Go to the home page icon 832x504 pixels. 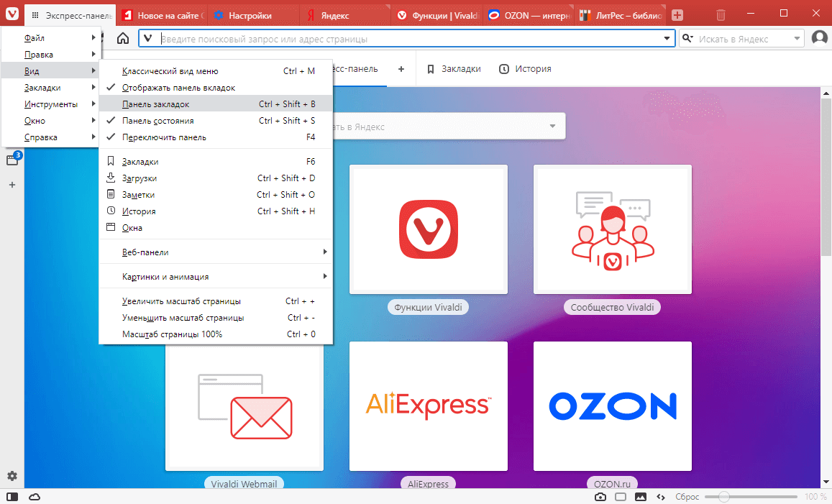tap(122, 38)
